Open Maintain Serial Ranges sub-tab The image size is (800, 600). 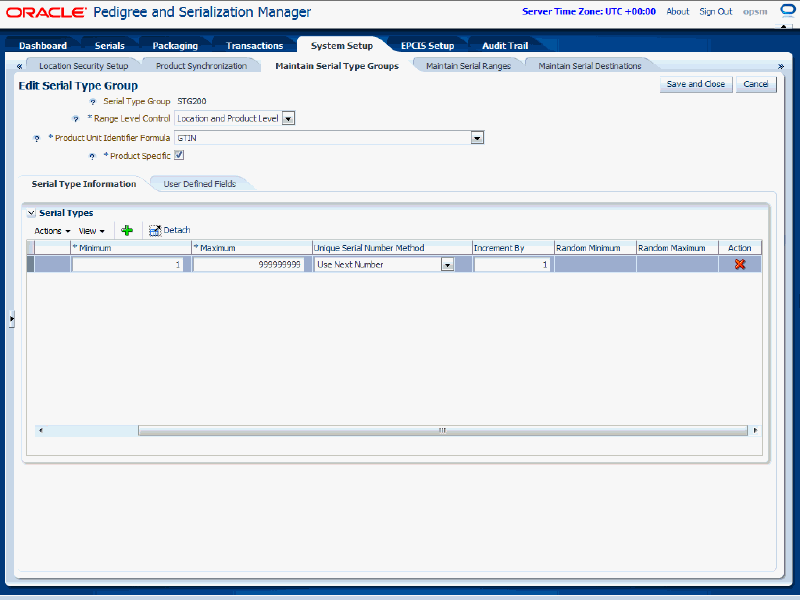pos(468,66)
